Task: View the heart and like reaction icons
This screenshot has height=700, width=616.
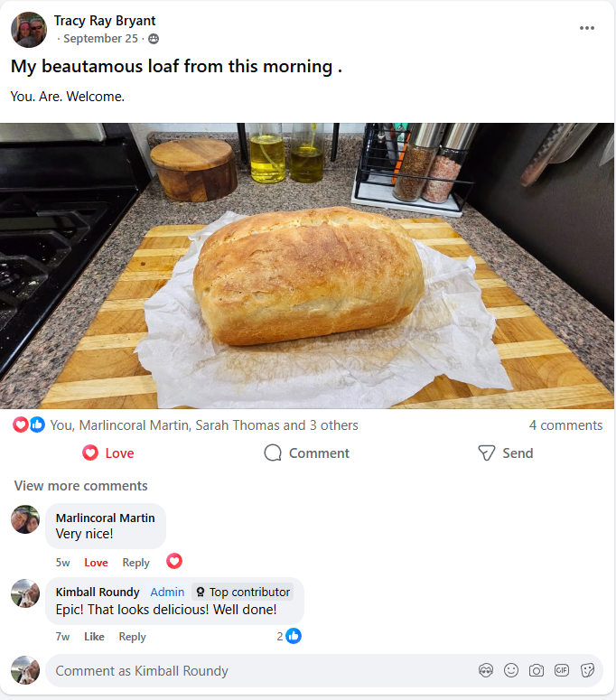Action: 29,425
